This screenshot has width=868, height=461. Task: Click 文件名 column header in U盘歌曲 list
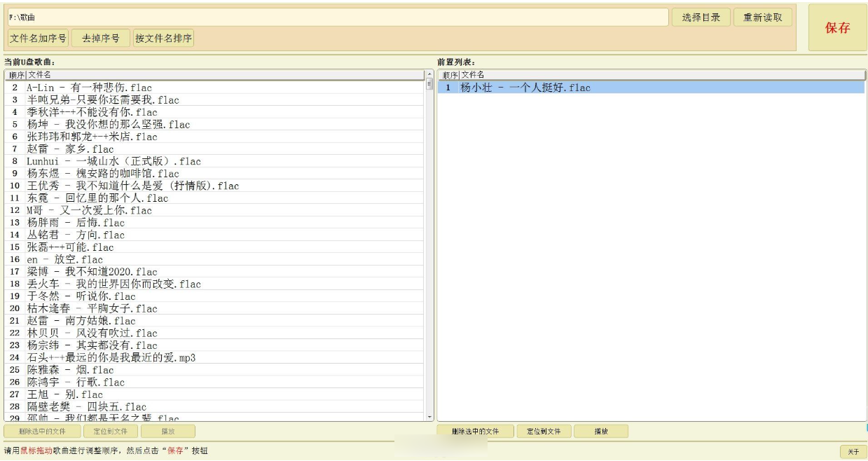coord(224,75)
